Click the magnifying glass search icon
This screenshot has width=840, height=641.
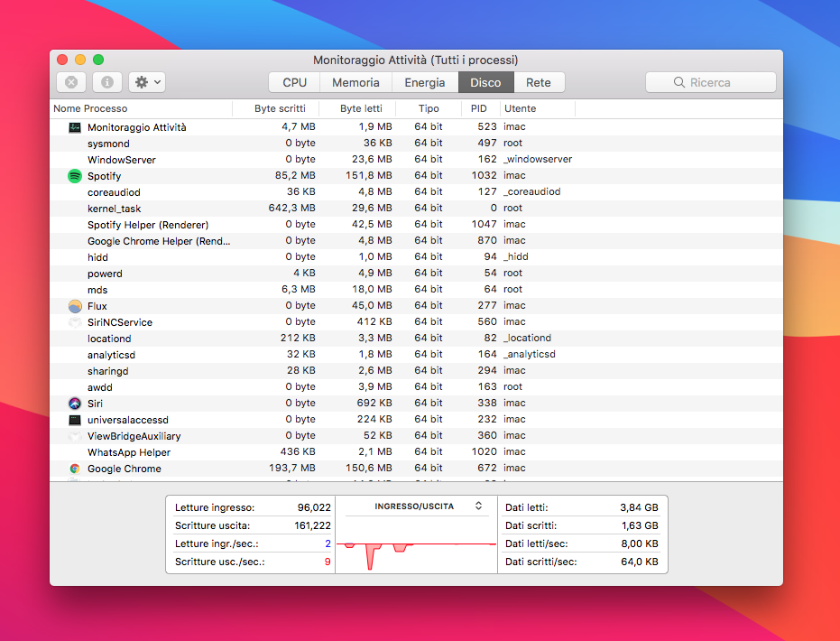[678, 82]
